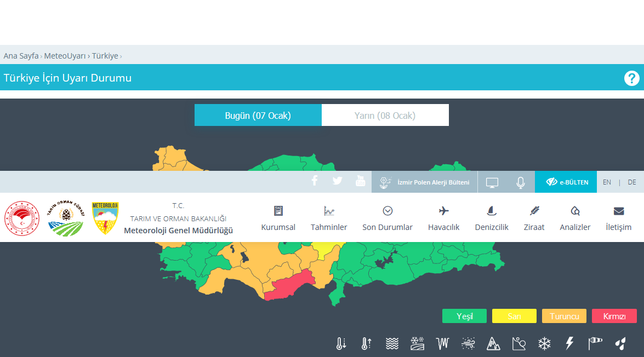The height and width of the screenshot is (357, 644).
Task: Open İzmir Polen Alerji Bülteni
Action: [x=424, y=182]
